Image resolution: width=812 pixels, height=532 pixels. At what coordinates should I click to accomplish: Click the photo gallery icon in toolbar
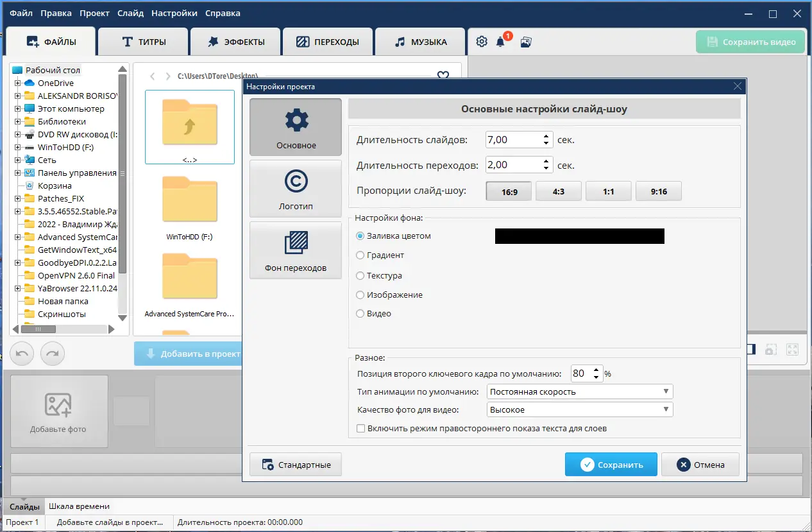(x=526, y=42)
